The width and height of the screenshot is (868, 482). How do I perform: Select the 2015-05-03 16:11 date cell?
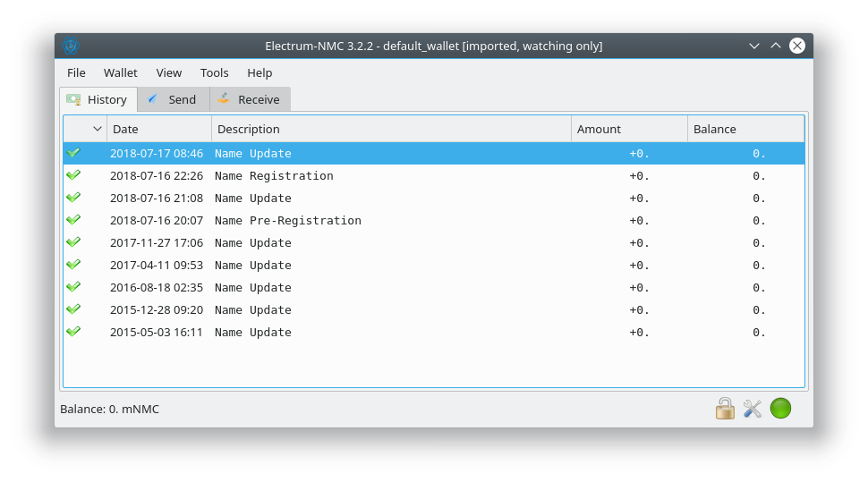click(x=157, y=333)
